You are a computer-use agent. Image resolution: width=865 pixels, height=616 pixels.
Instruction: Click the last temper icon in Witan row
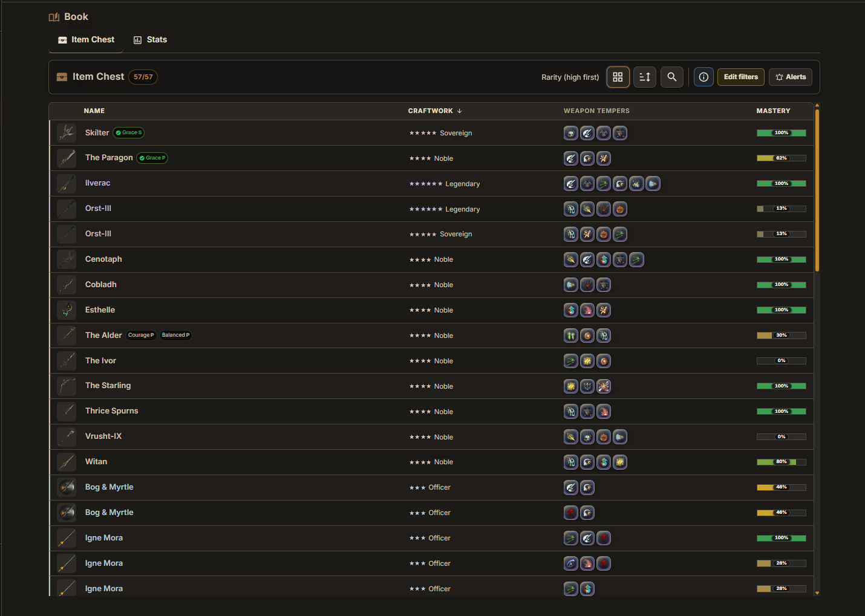tap(620, 462)
